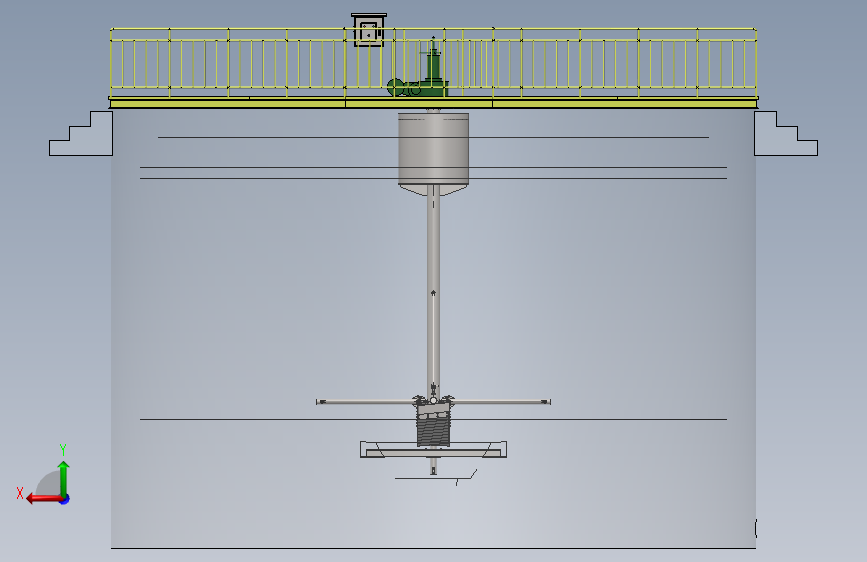Select the left concrete stair block

(x=81, y=133)
